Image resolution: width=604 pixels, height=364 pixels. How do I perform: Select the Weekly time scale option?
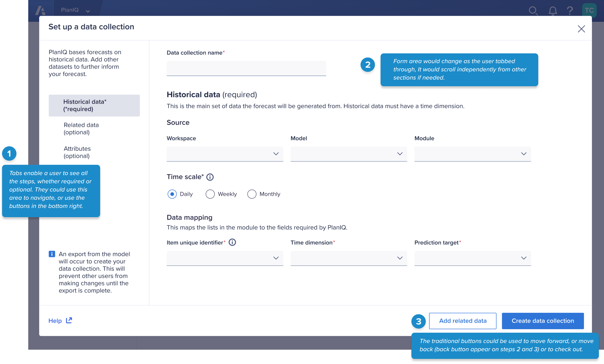pyautogui.click(x=210, y=194)
